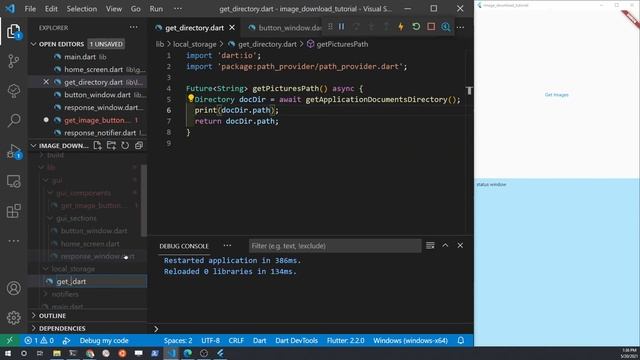This screenshot has width=640, height=360.
Task: Open the Run menu
Action: point(156,9)
